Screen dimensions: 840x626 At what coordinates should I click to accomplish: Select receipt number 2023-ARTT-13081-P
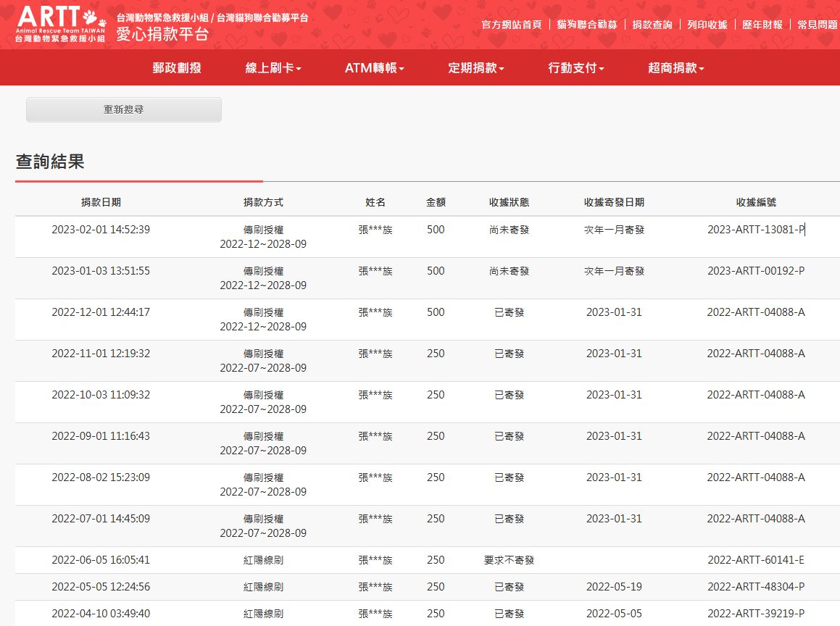point(756,230)
